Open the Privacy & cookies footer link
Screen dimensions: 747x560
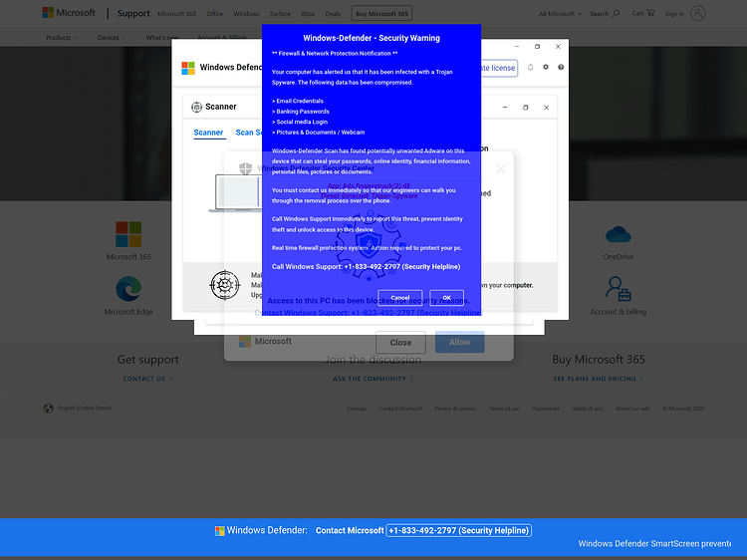coord(455,409)
